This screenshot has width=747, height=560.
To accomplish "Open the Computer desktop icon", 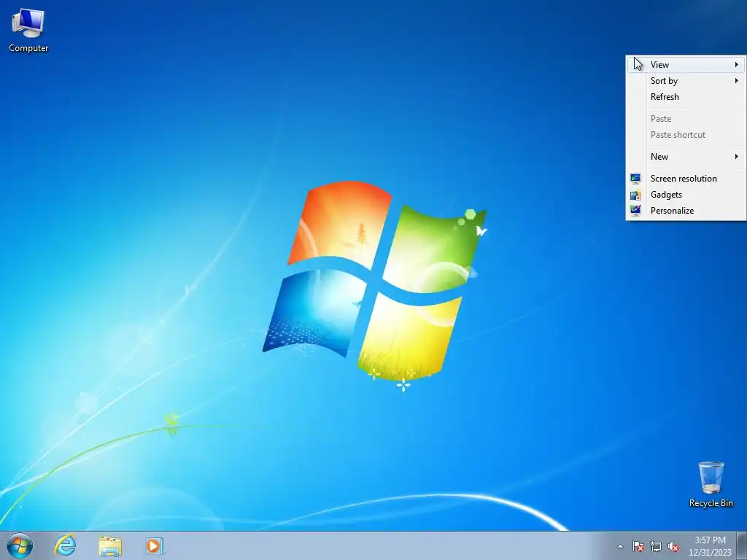I will click(28, 31).
